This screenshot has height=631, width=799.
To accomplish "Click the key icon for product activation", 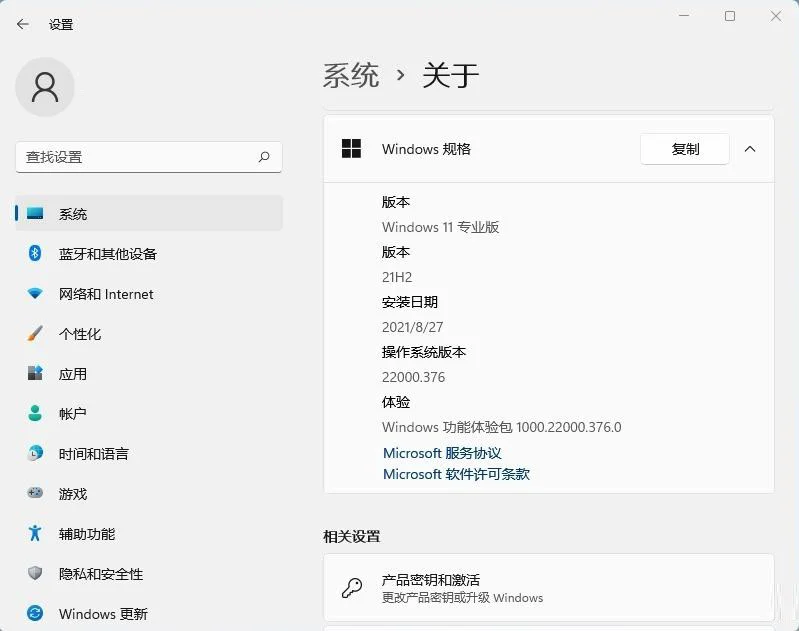I will [352, 588].
